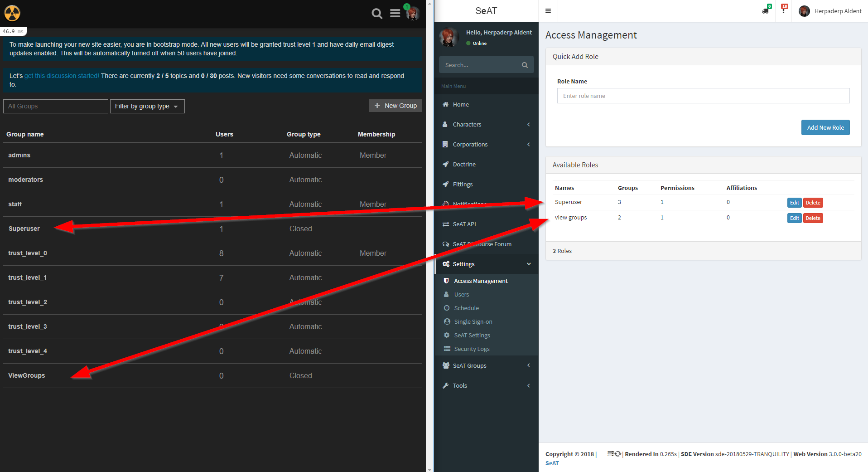Open the Herpaderp Aldent profile menu
Image resolution: width=868 pixels, height=472 pixels.
tap(830, 11)
